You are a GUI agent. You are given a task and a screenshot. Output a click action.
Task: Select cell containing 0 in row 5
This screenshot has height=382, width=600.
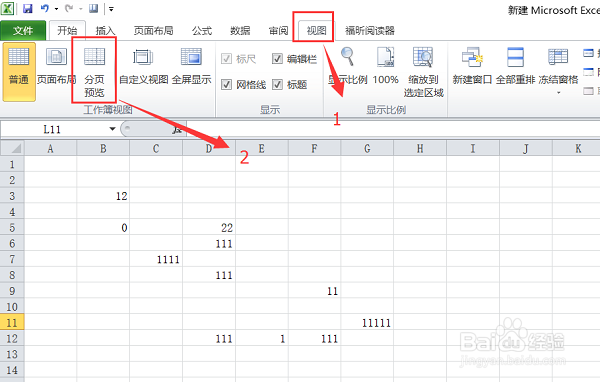coord(103,228)
